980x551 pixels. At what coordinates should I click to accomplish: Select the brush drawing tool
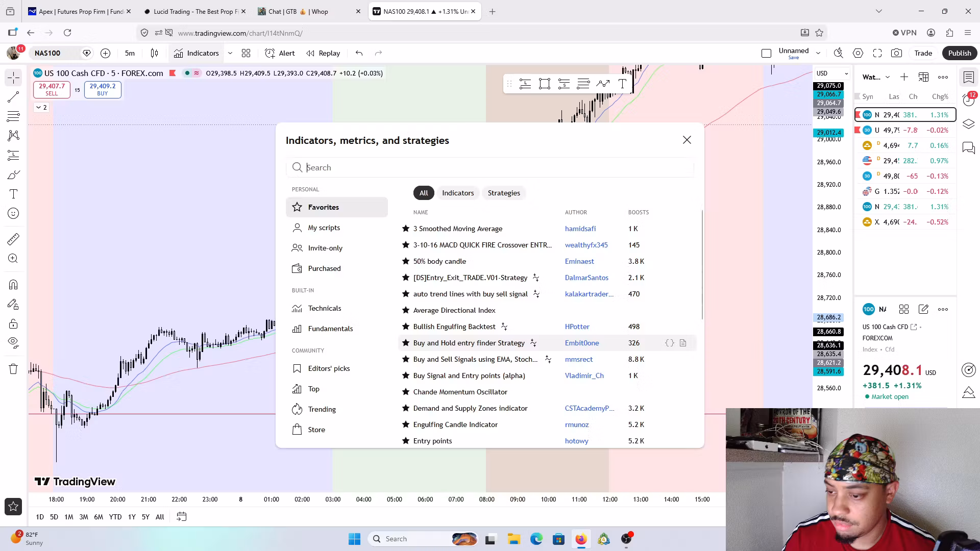point(14,174)
